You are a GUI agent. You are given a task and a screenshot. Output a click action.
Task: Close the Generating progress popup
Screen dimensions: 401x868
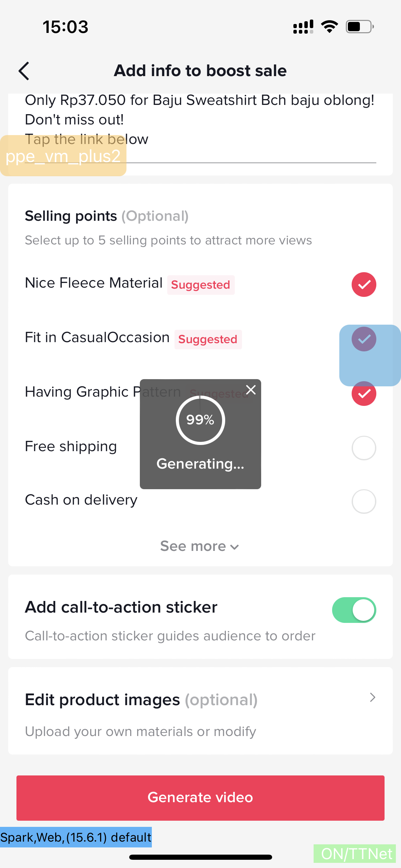[x=251, y=390]
